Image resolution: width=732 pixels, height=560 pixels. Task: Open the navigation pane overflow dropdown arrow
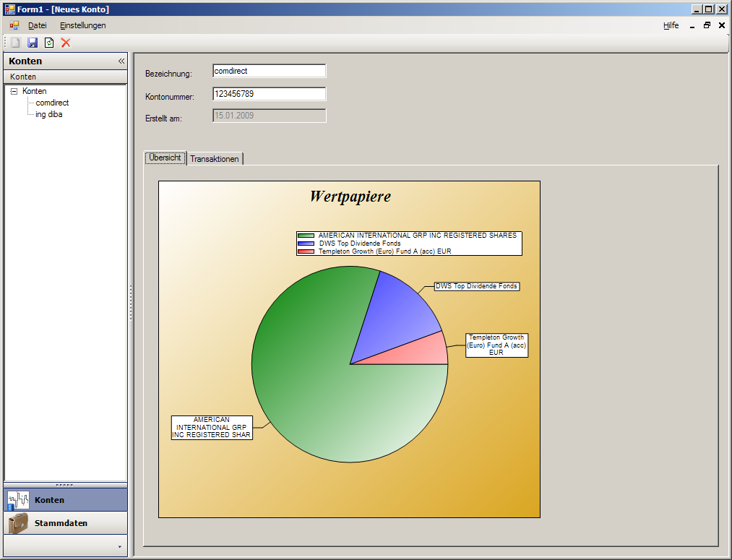119,547
